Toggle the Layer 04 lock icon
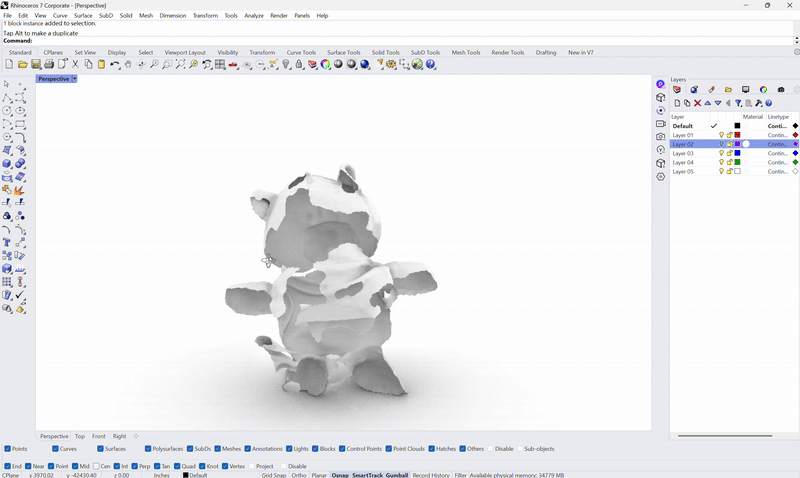 pos(730,162)
